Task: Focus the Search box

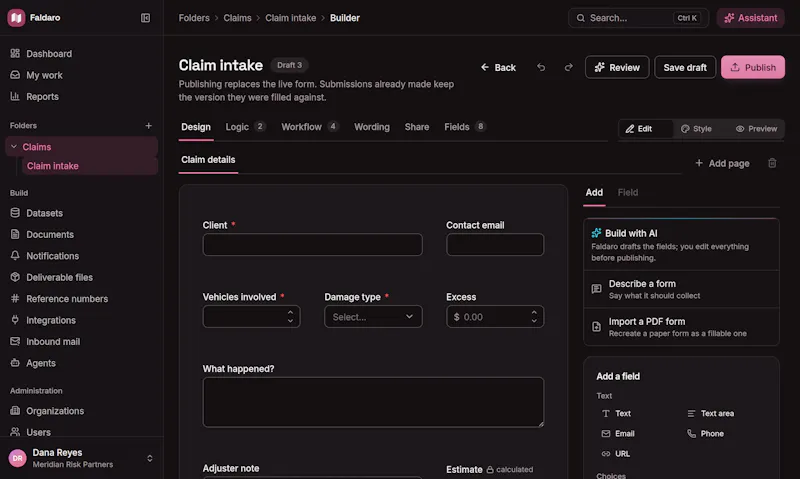Action: [x=638, y=18]
